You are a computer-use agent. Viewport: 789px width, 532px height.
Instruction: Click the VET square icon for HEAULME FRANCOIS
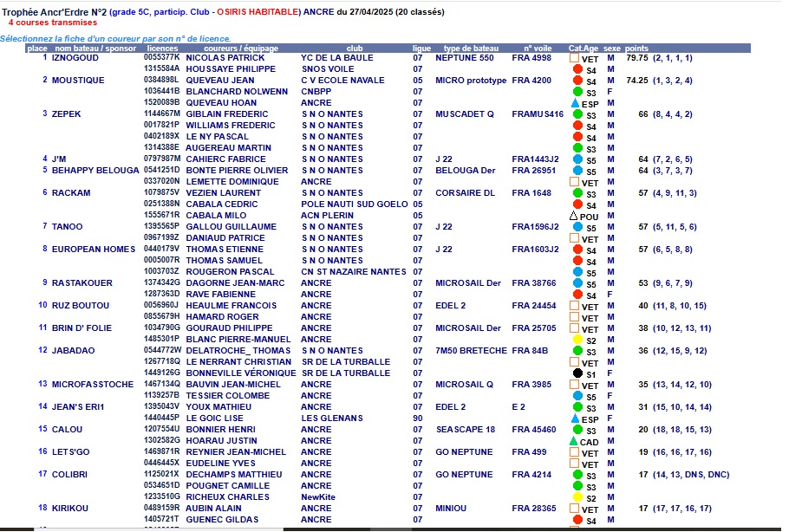click(x=574, y=306)
